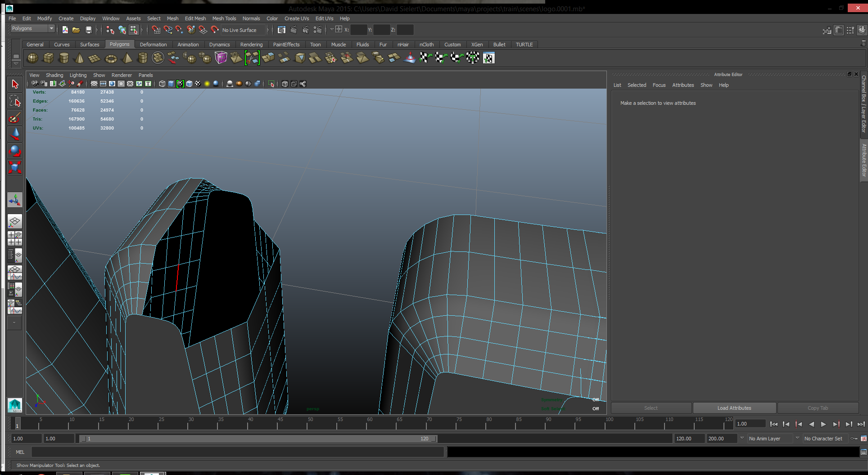The width and height of the screenshot is (868, 475).
Task: Toggle textured display in viewport toolbar
Action: click(x=198, y=84)
